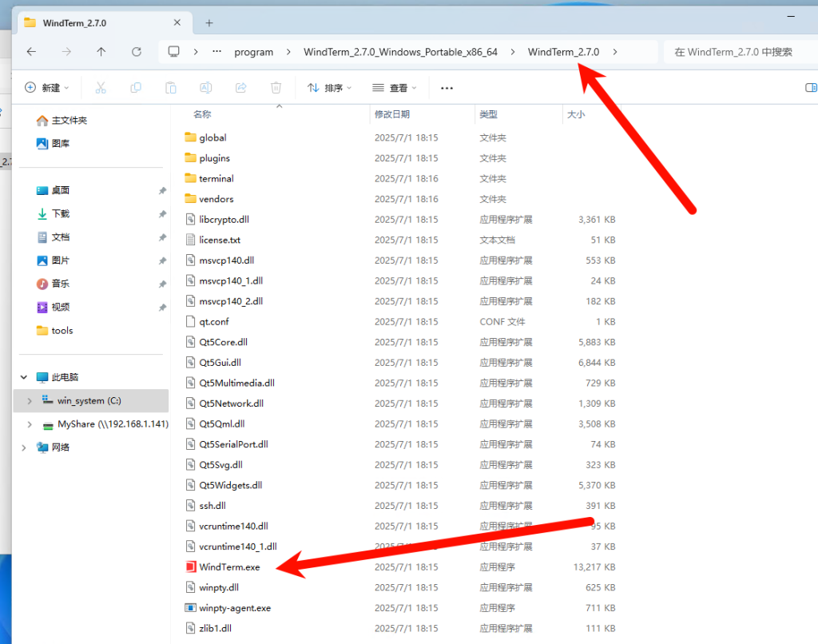
Task: Go back with the back arrow
Action: pos(31,52)
